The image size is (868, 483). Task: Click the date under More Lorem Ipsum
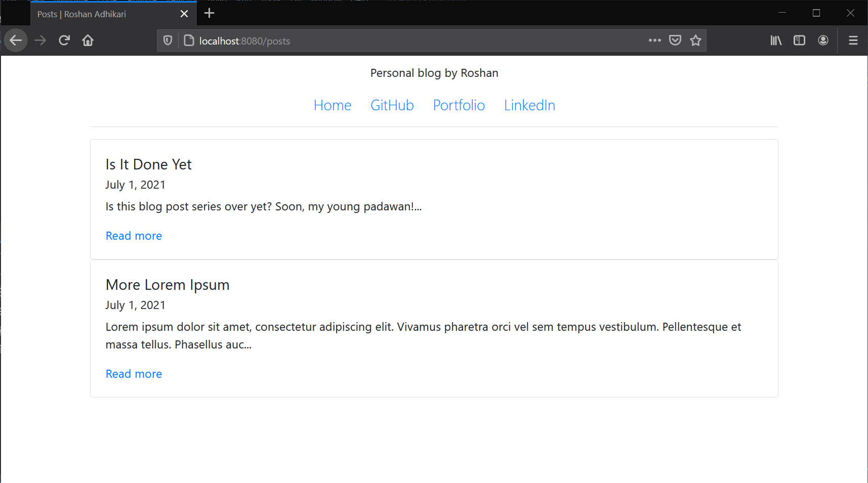[x=136, y=305]
